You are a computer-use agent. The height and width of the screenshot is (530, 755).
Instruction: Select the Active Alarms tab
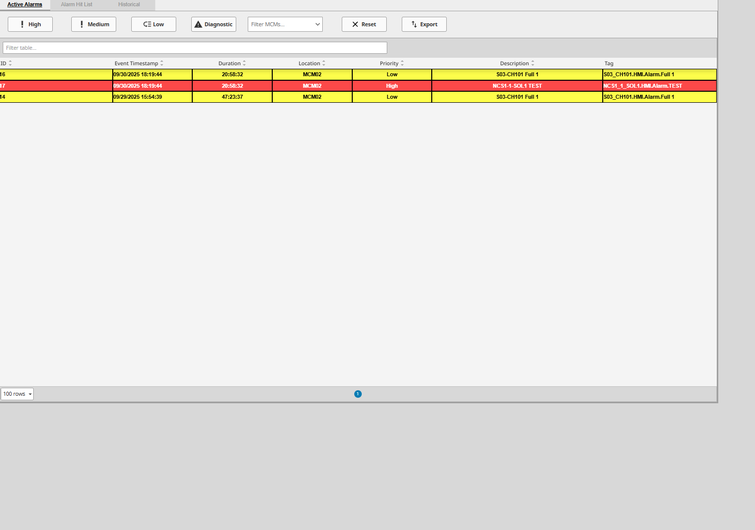click(25, 4)
